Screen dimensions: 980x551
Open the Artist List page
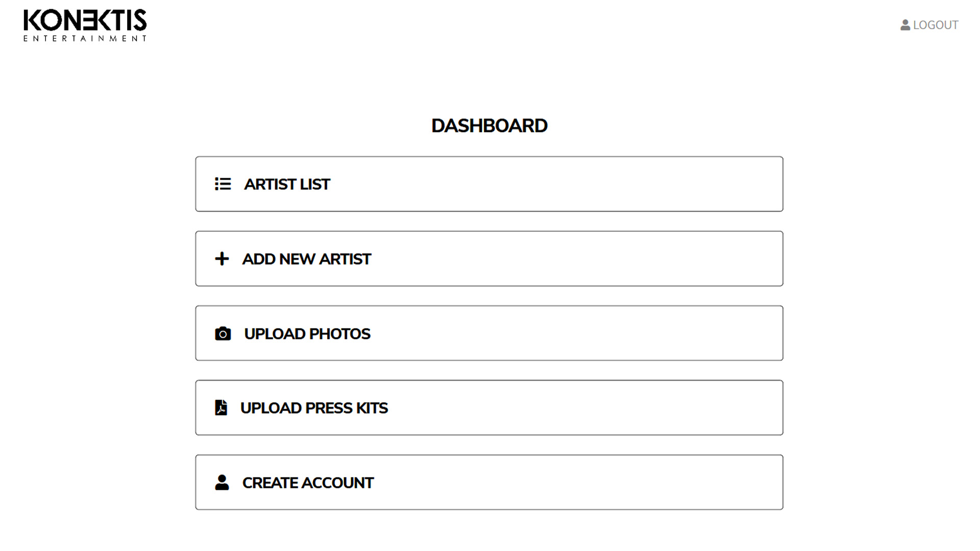488,184
